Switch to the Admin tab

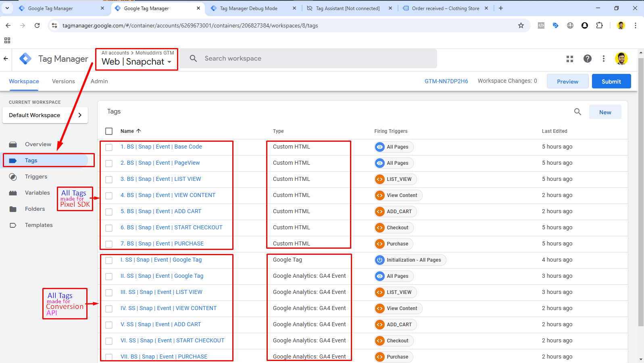click(x=99, y=82)
